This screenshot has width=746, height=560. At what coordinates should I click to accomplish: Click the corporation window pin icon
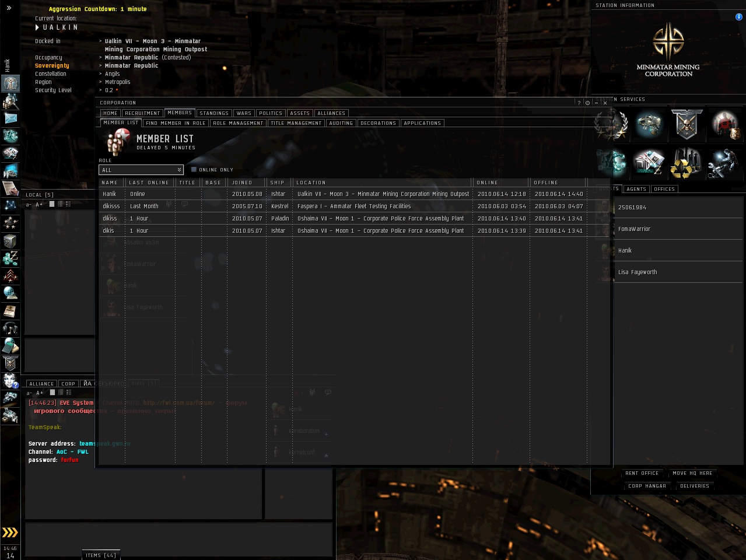[588, 103]
